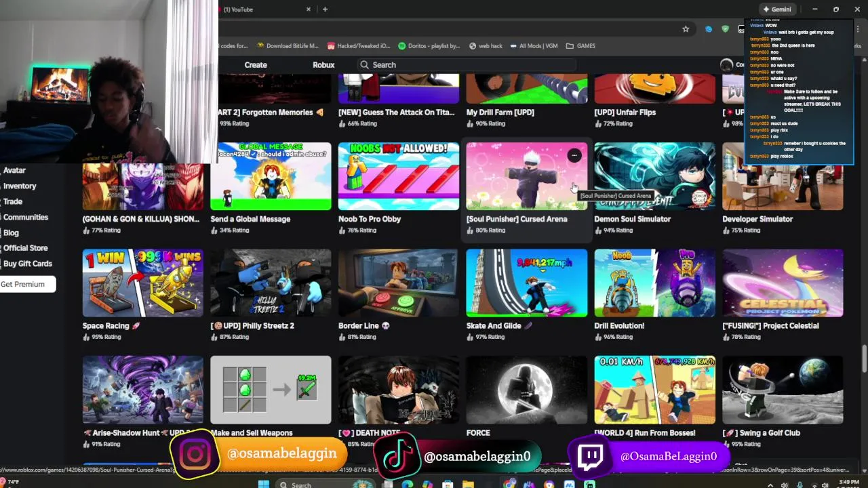
Task: Open the Noob To Pro Obby thumbnail
Action: (x=399, y=176)
